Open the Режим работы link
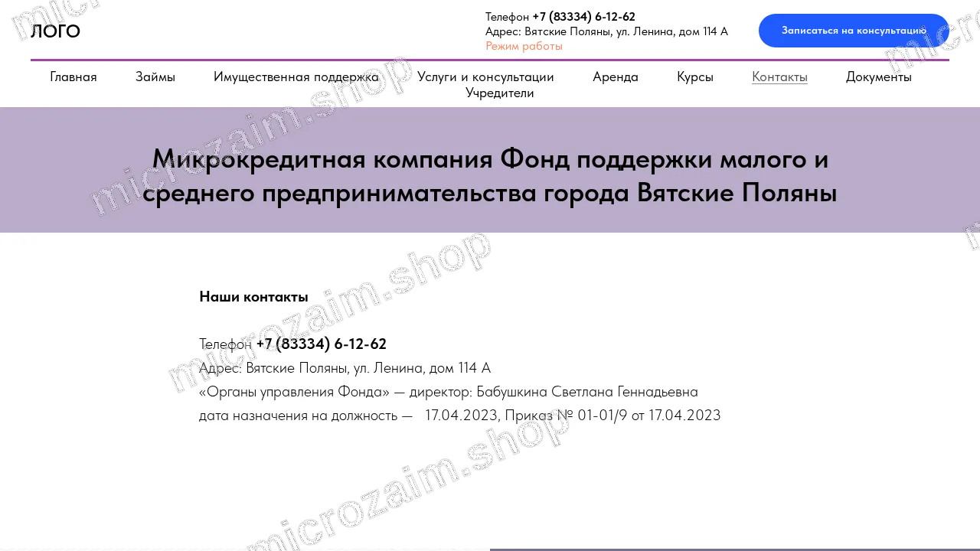 [x=524, y=46]
